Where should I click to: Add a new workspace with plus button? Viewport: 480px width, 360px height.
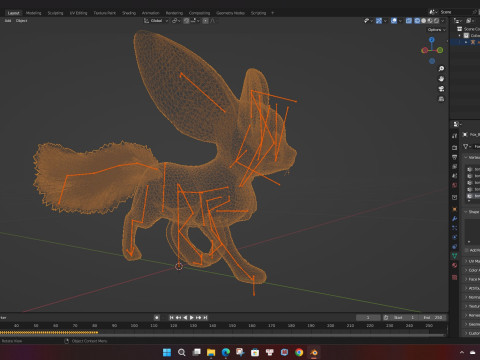pyautogui.click(x=273, y=13)
